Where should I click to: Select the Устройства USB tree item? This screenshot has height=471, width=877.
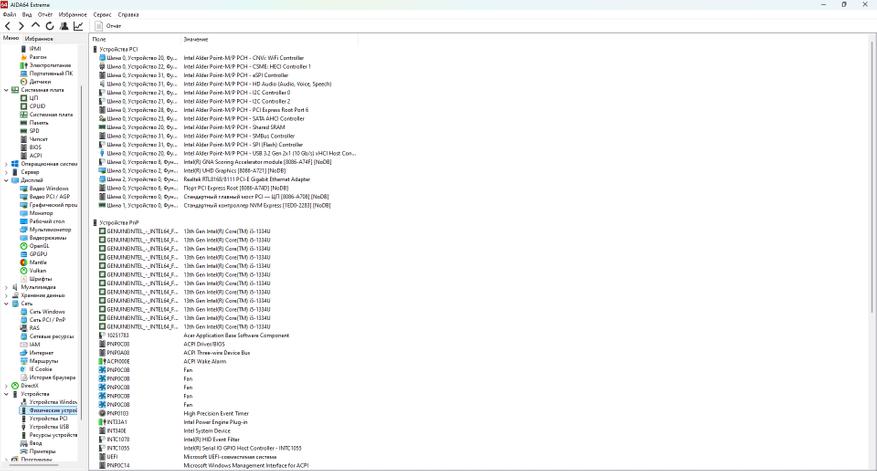pyautogui.click(x=49, y=427)
